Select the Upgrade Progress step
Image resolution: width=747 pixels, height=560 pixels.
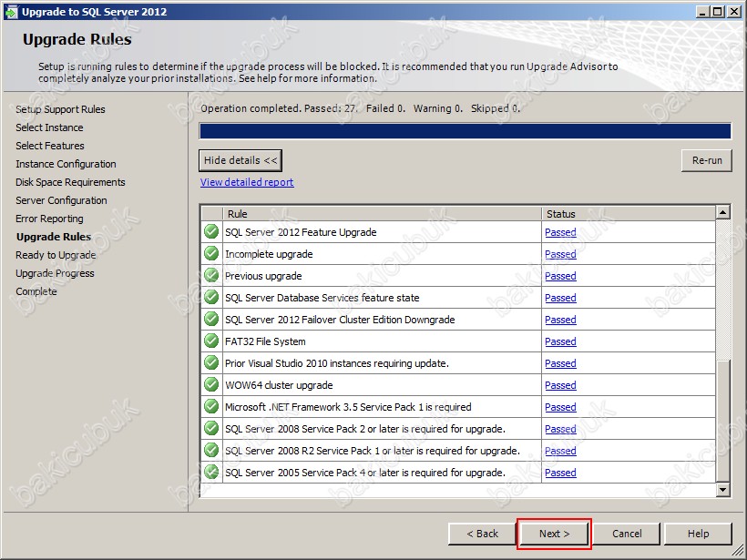[55, 273]
